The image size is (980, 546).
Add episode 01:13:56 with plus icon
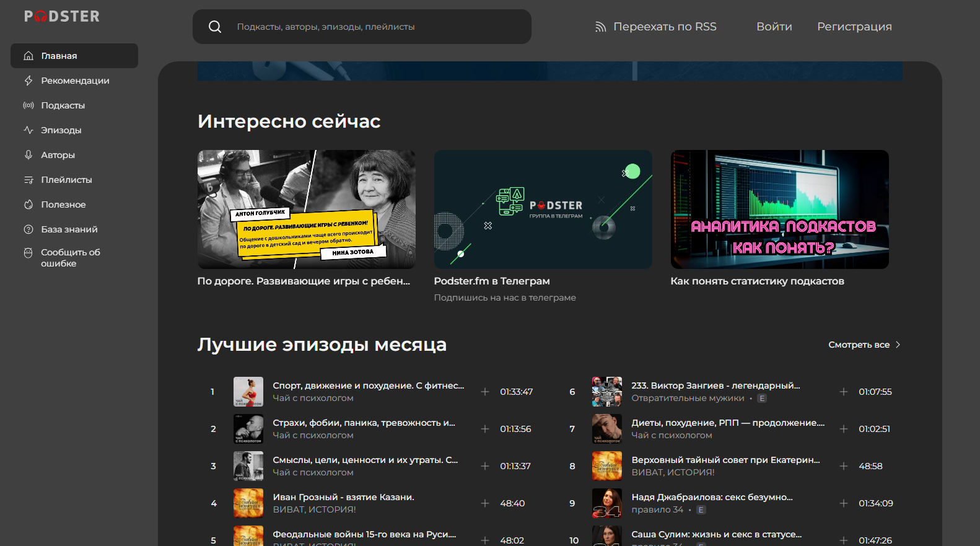(485, 429)
